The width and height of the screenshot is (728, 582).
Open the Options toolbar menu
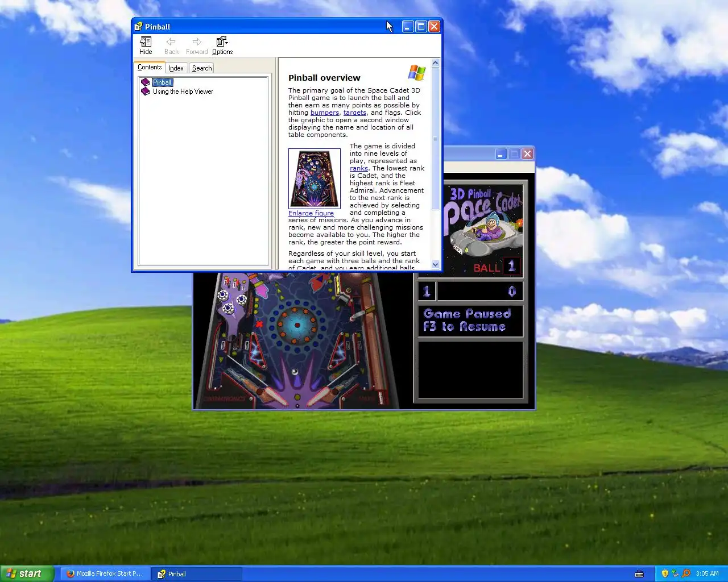click(x=222, y=45)
